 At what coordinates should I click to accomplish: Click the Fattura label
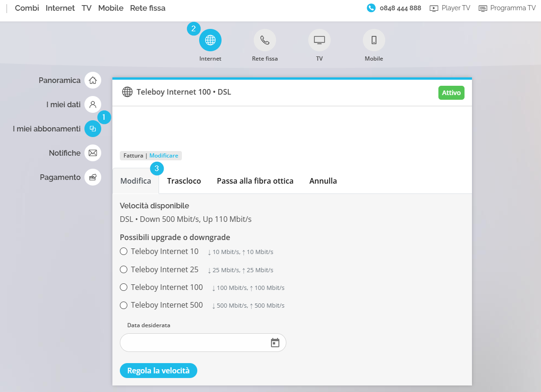133,156
